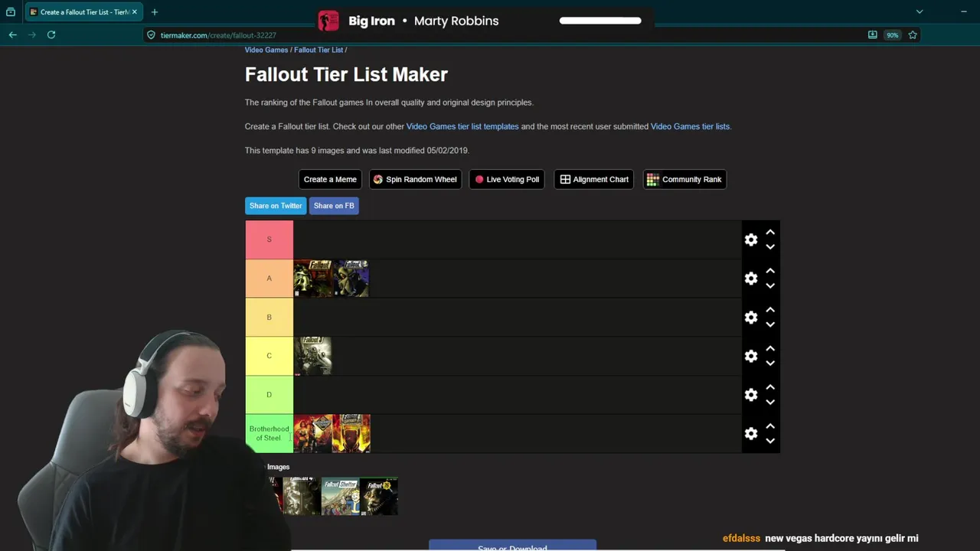Click the browser forward arrow
The image size is (980, 551).
31,34
